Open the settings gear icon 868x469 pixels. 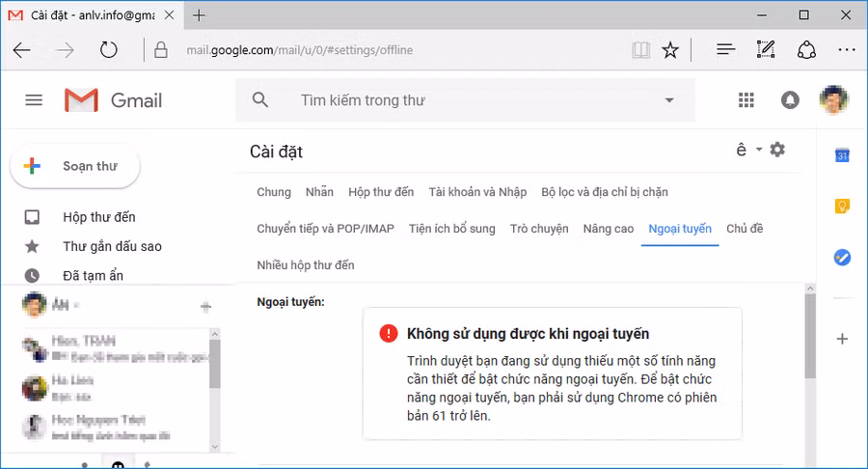pyautogui.click(x=777, y=150)
